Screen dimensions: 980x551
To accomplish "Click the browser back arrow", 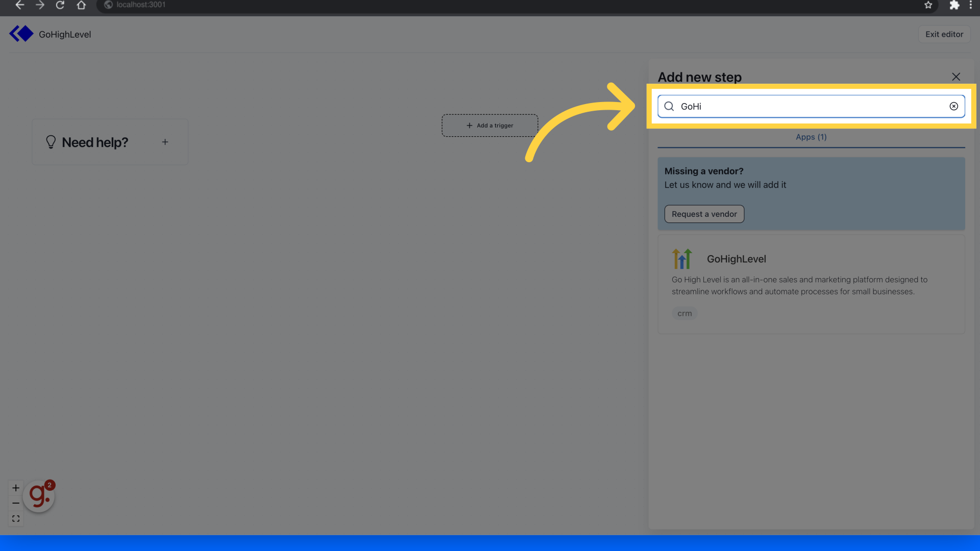I will (19, 5).
